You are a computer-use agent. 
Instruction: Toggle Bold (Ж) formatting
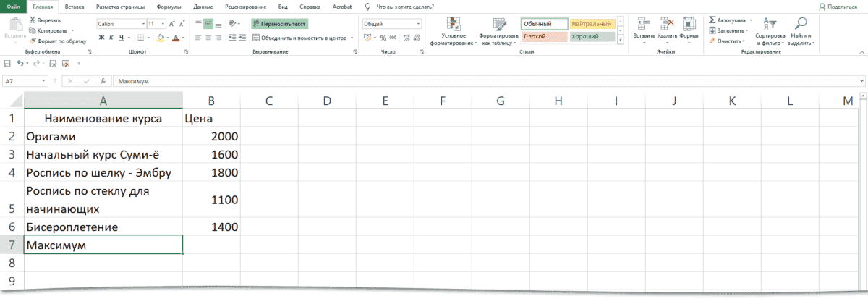point(101,38)
